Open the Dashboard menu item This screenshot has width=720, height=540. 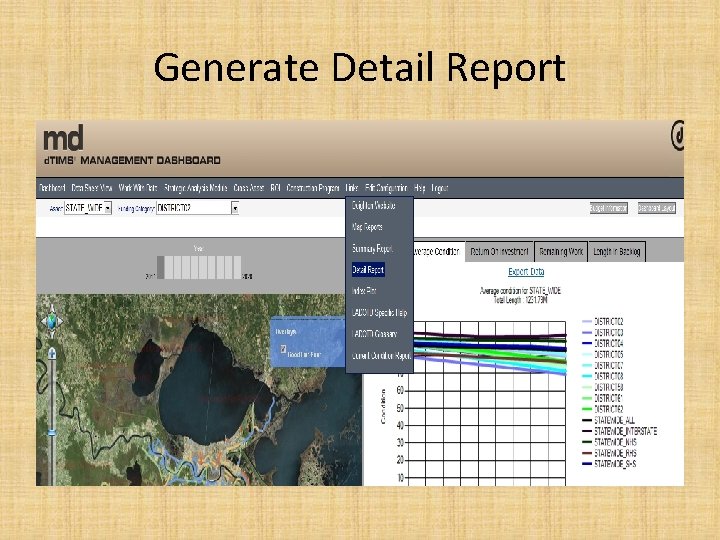pos(52,188)
